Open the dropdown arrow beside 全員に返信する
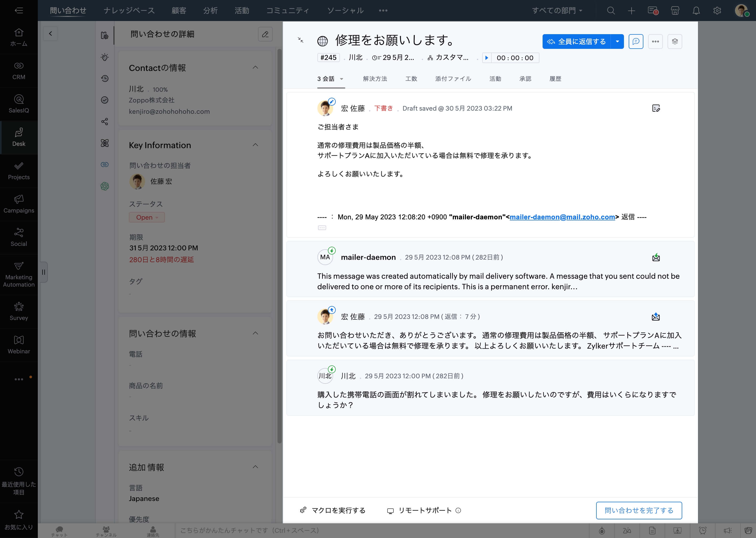Image resolution: width=756 pixels, height=538 pixels. pos(617,42)
